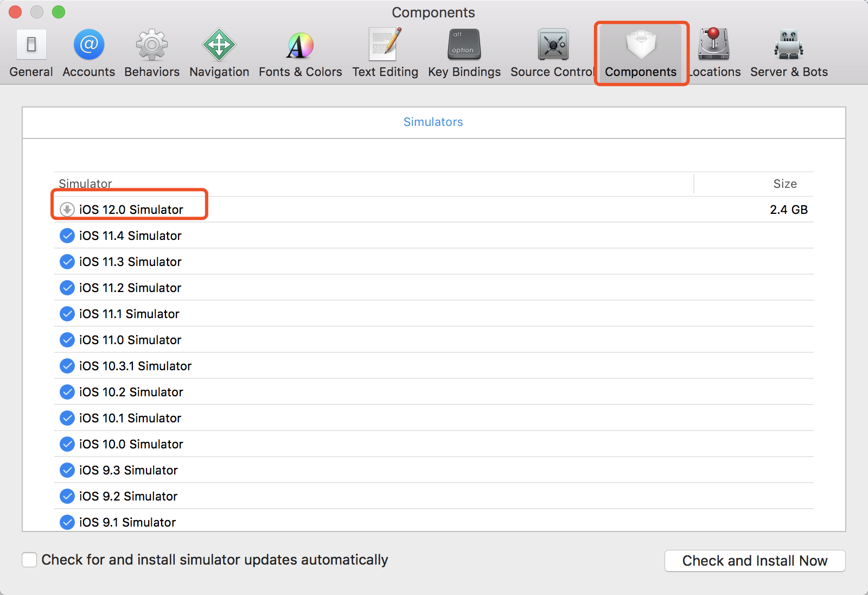Click the iOS 11.1 Simulator installed checkmark
The width and height of the screenshot is (868, 595).
(67, 314)
